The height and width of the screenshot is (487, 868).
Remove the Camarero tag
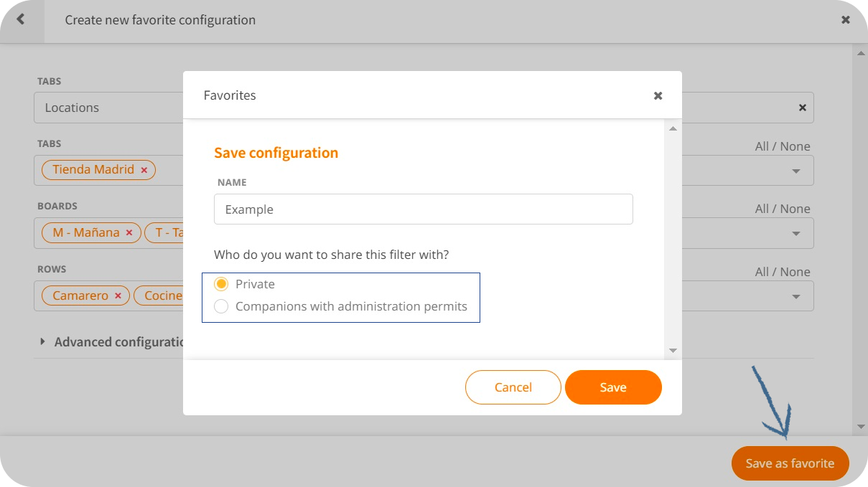coord(118,295)
